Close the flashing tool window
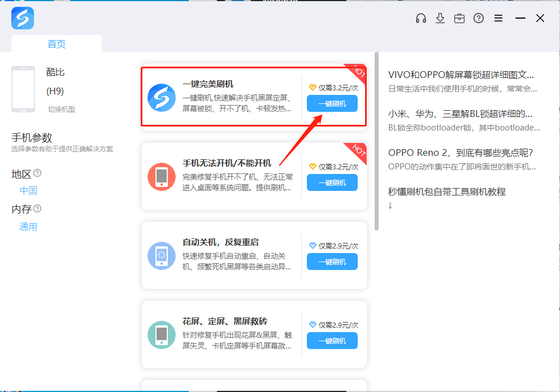This screenshot has width=560, height=392. coord(540,18)
